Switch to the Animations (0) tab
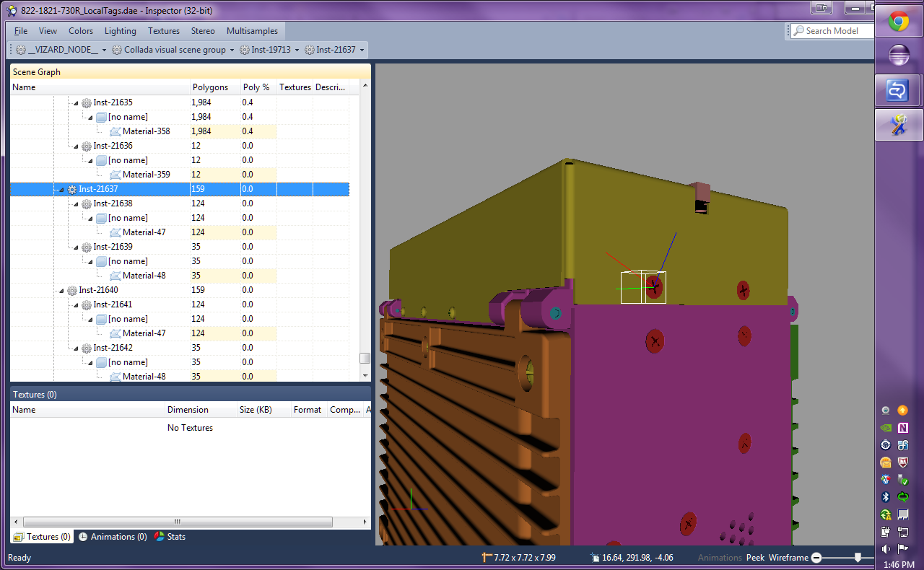The image size is (924, 570). pyautogui.click(x=113, y=537)
